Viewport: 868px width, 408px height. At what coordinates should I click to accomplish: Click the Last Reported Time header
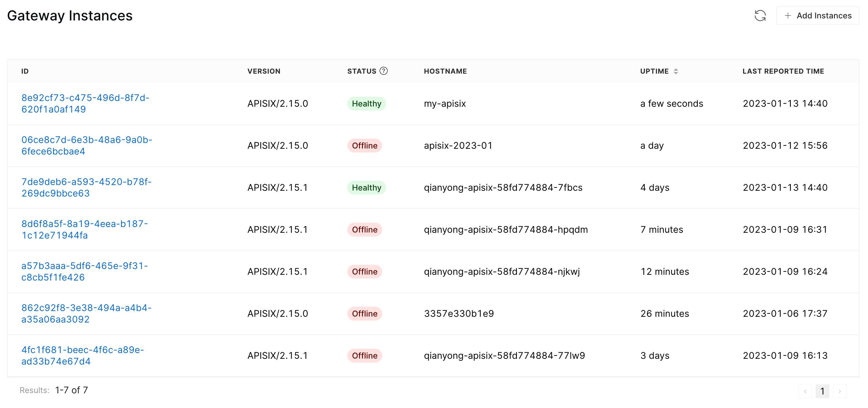[783, 71]
